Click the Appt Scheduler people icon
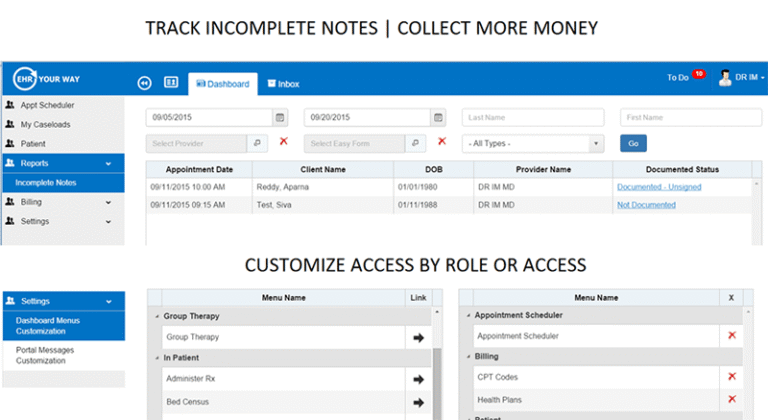The image size is (768, 420). 10,104
